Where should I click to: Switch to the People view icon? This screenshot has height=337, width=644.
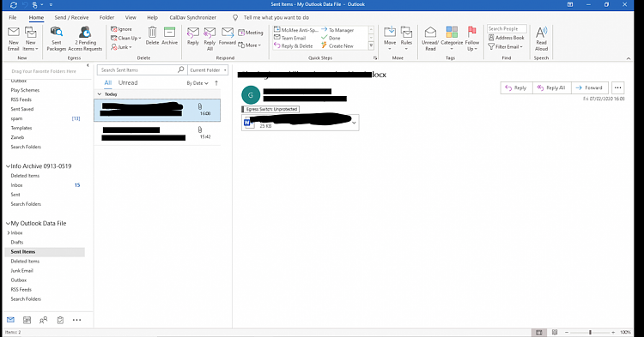(x=43, y=320)
